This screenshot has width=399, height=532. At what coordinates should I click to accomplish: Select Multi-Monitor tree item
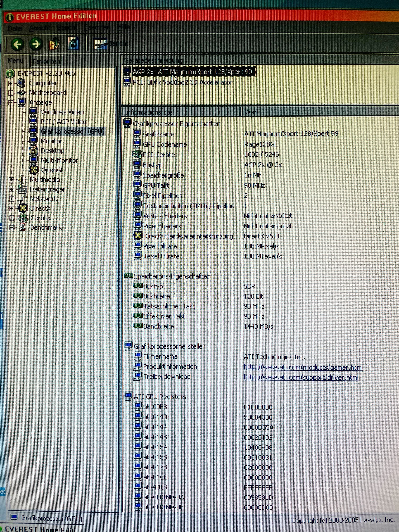59,160
